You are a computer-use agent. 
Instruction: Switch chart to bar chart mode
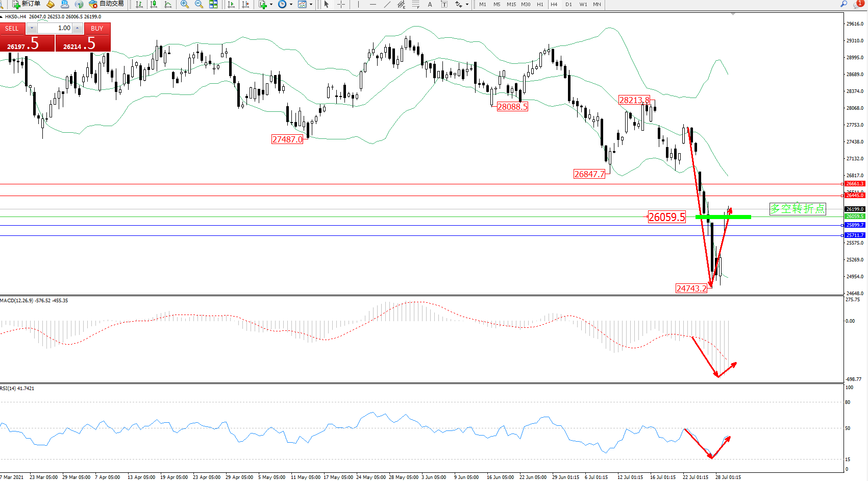click(x=139, y=4)
